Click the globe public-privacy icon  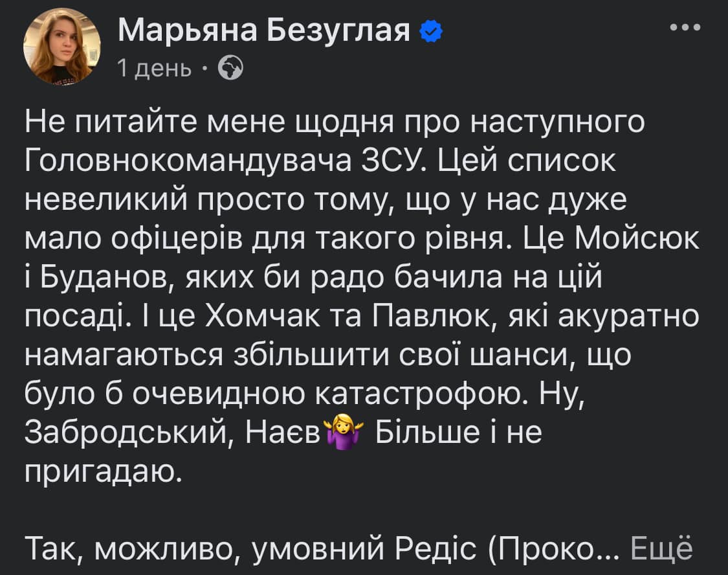click(231, 68)
